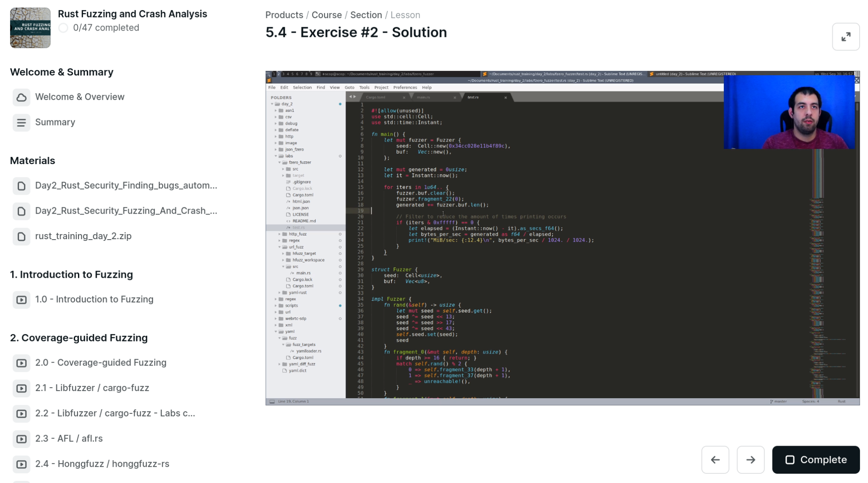Open the Section breadcrumb link

tap(366, 15)
